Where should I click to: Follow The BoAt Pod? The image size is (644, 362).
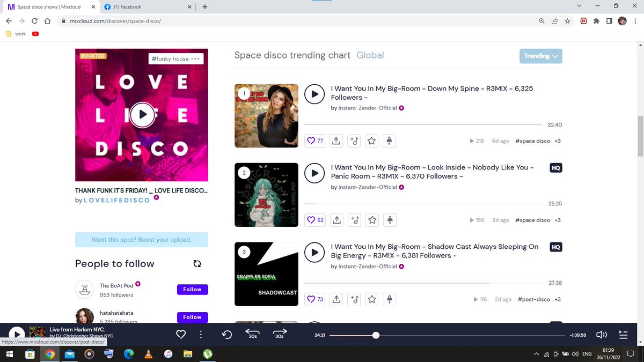pos(192,290)
